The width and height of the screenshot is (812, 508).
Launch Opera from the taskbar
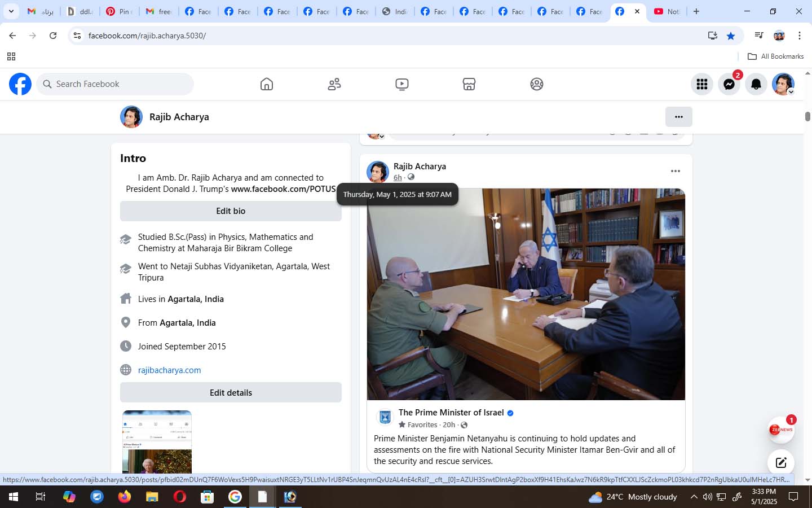[x=179, y=497]
